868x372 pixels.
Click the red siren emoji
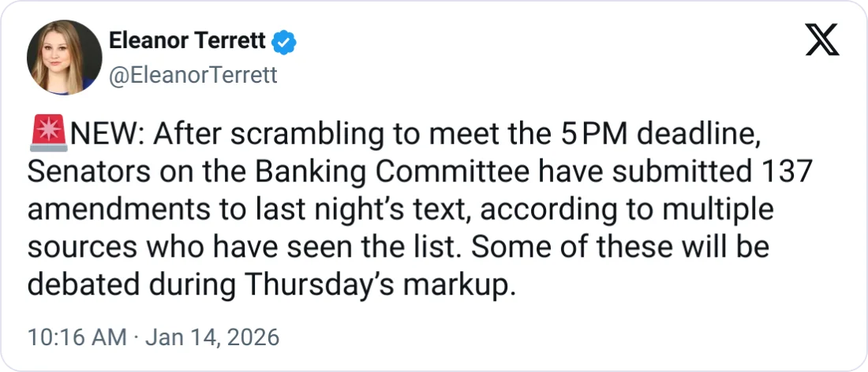coord(48,135)
